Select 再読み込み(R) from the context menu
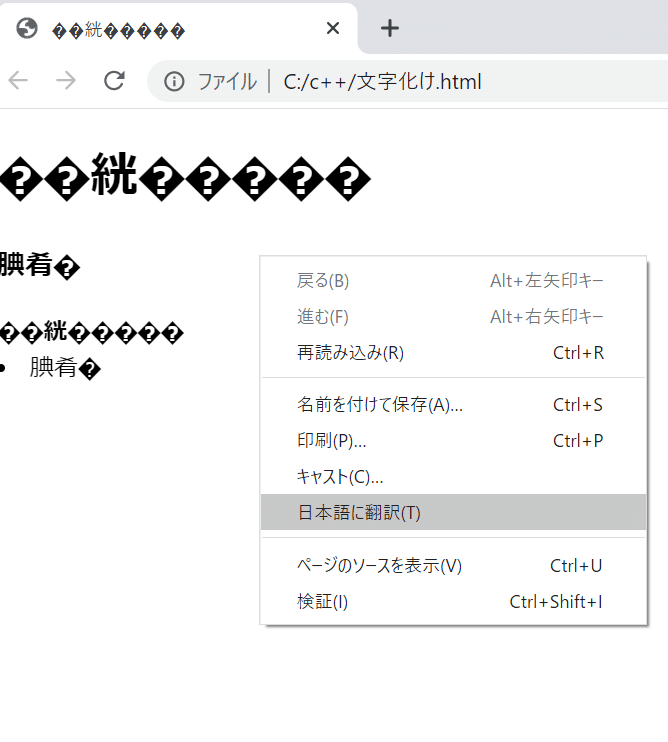Viewport: 668px width, 742px height. pyautogui.click(x=453, y=353)
